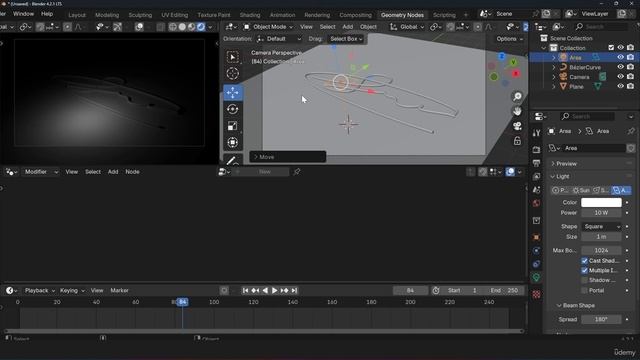The height and width of the screenshot is (360, 640).
Task: Select the Move tool in viewport toolbar
Action: pos(233,92)
